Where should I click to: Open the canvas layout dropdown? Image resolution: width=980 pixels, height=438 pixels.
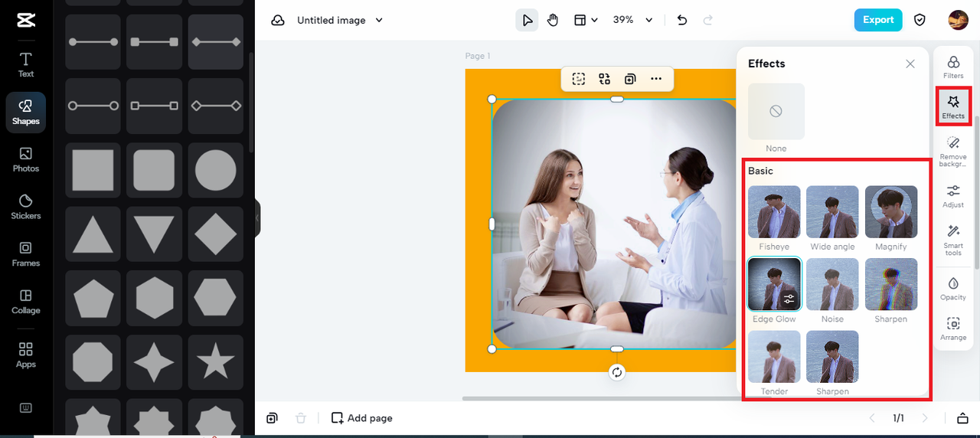pyautogui.click(x=586, y=21)
